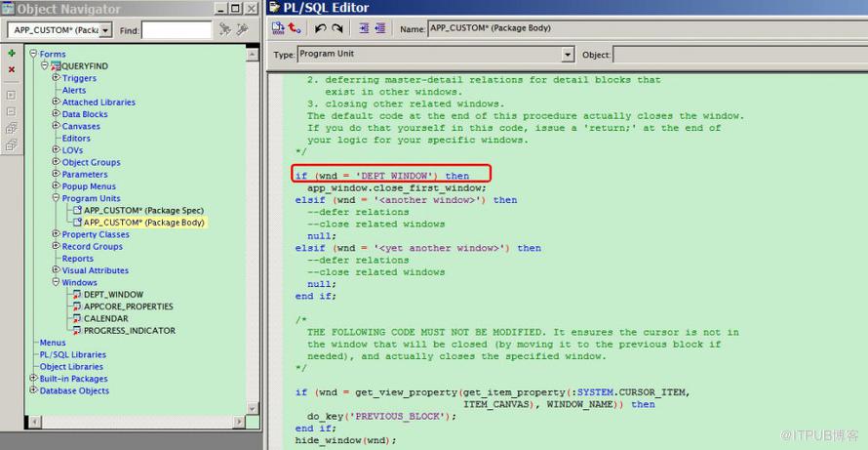This screenshot has height=450, width=868.
Task: Click the Object Navigator title bar icon
Action: 8,8
